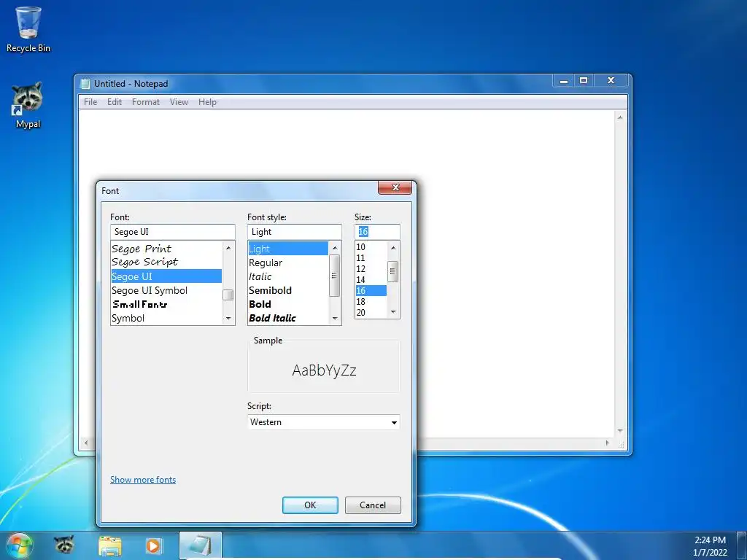Click the font list scroll-up arrow
The height and width of the screenshot is (560, 747).
[228, 248]
